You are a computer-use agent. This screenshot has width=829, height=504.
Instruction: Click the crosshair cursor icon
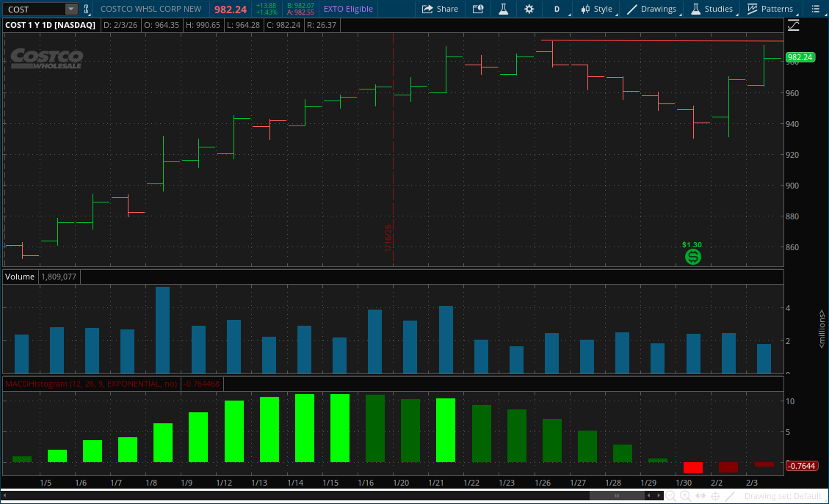[715, 496]
